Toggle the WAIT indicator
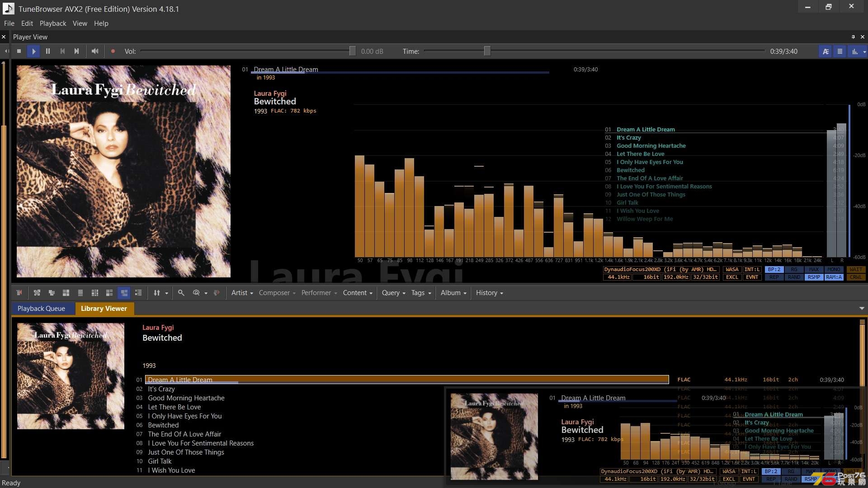This screenshot has width=868, height=488. pyautogui.click(x=856, y=269)
